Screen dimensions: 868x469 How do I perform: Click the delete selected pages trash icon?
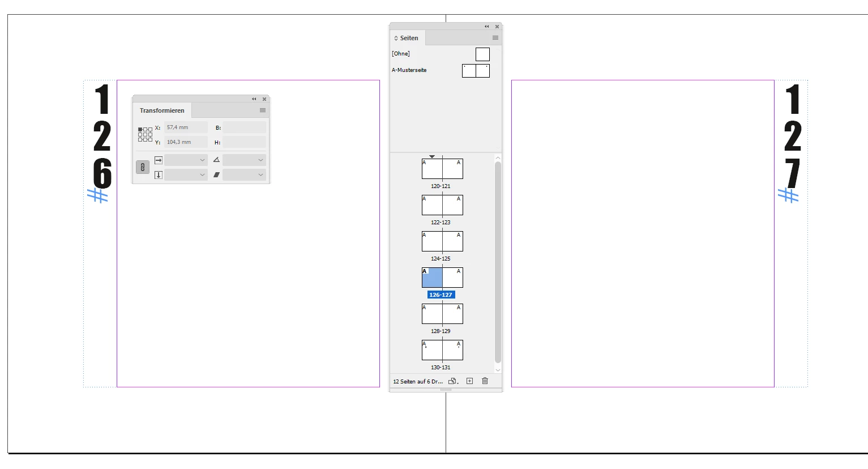tap(485, 381)
